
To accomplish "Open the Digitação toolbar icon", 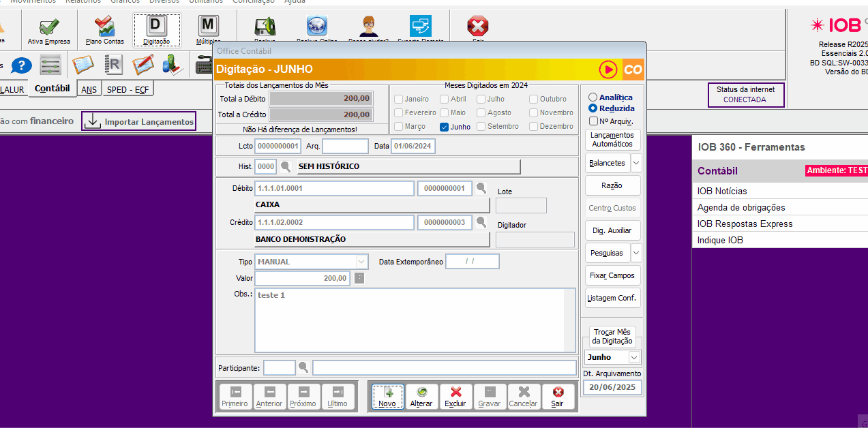I will pyautogui.click(x=157, y=30).
